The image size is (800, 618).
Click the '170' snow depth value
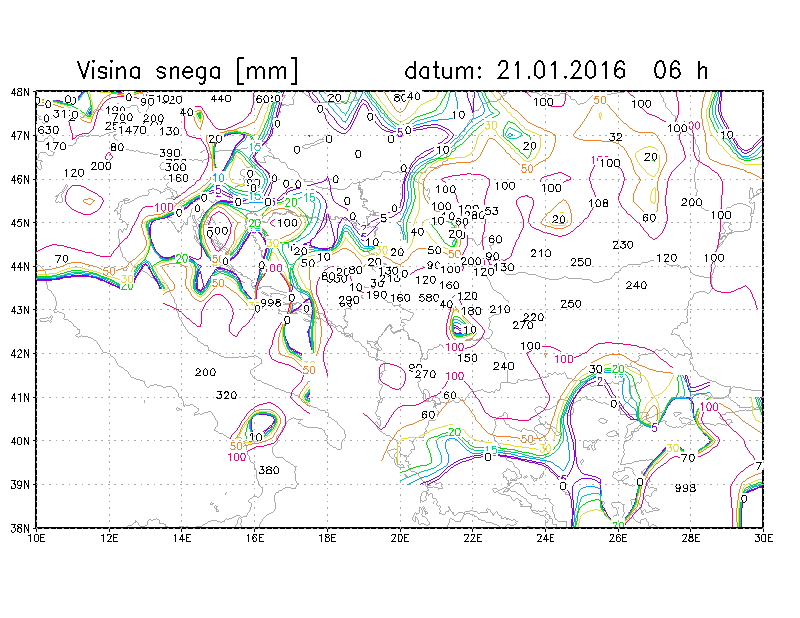[56, 146]
